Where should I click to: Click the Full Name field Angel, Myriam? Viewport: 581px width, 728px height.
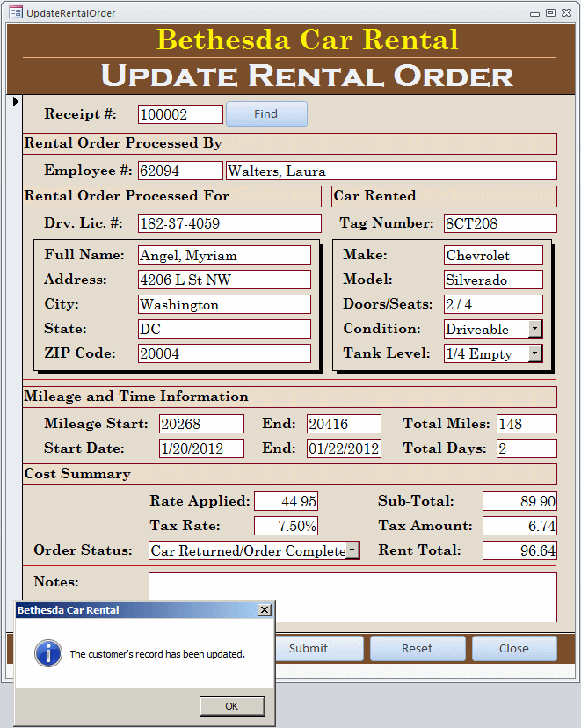224,255
